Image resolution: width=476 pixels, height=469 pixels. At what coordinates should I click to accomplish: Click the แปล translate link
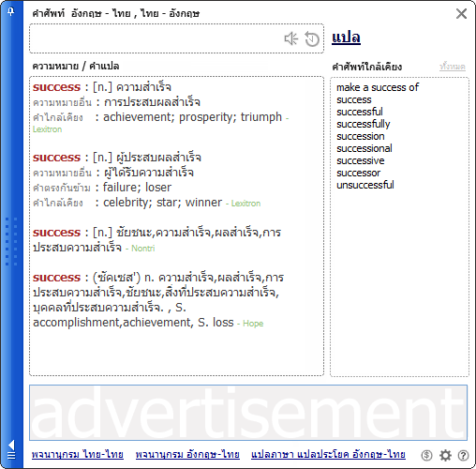coord(346,38)
